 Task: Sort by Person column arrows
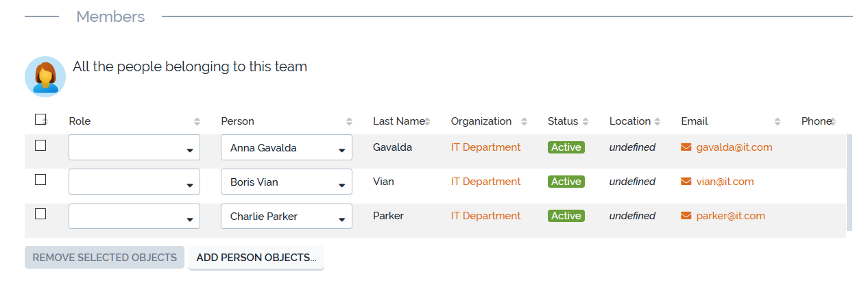[x=349, y=121]
